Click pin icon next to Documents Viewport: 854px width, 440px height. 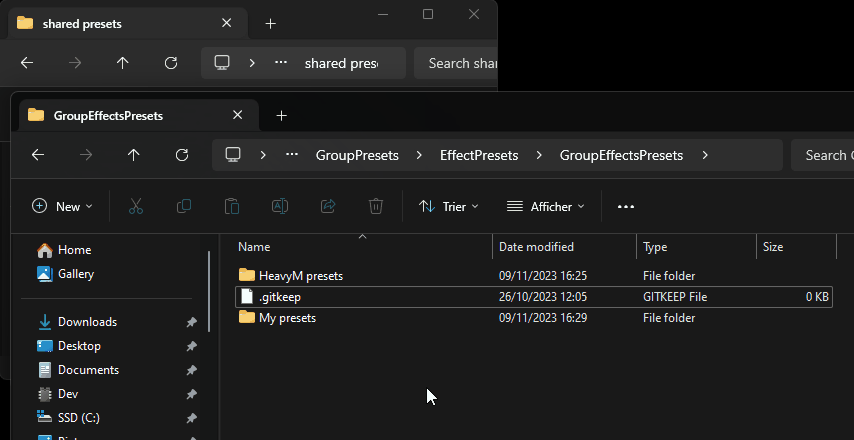[191, 370]
